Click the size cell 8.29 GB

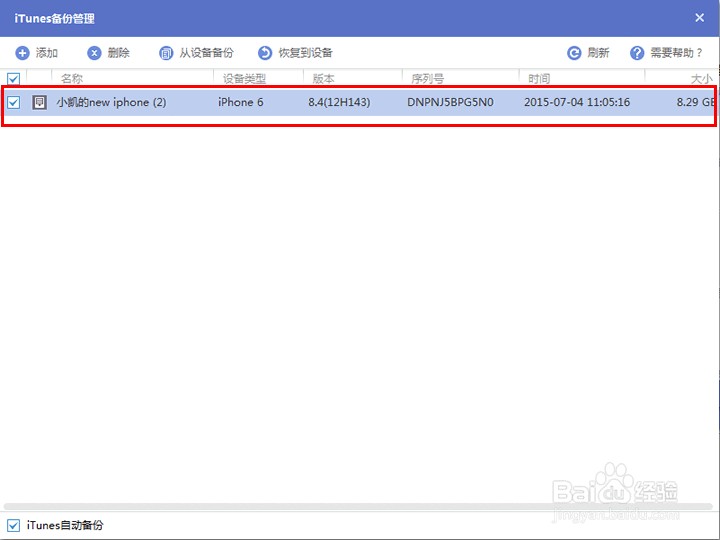coord(695,102)
